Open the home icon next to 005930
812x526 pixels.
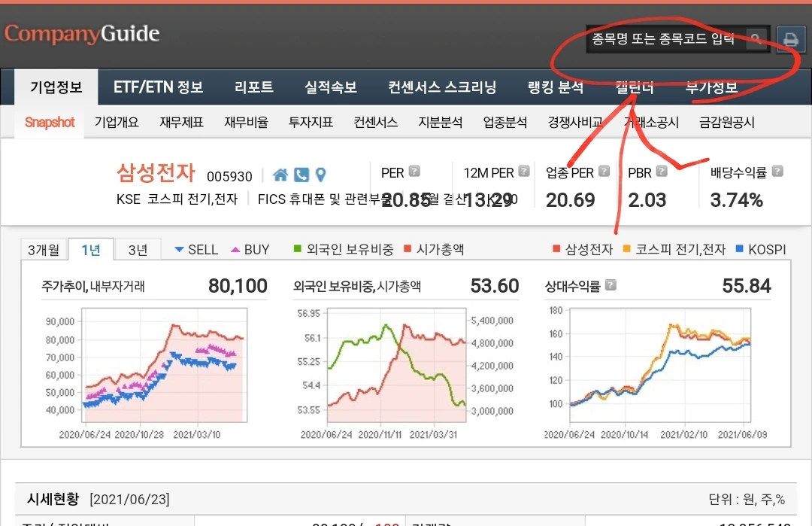280,175
